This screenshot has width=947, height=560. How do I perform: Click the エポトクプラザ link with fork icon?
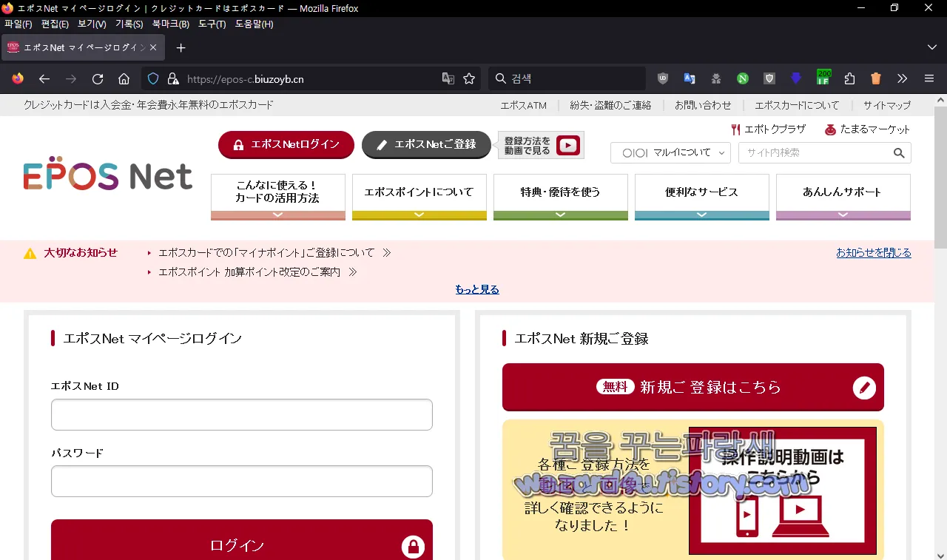768,129
